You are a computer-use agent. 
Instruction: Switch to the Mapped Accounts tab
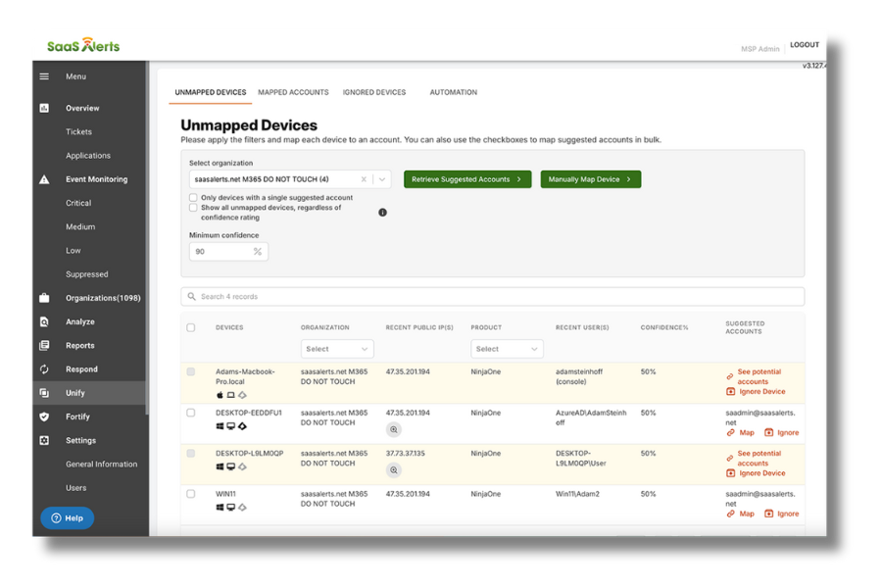point(293,92)
